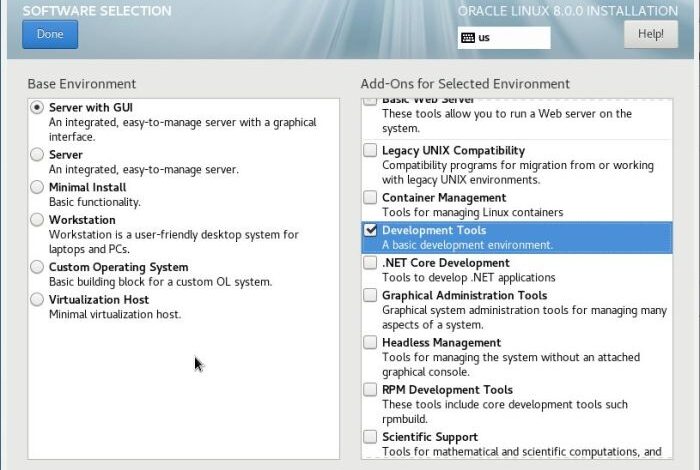Viewport: 700px width, 470px height.
Task: Uncheck the Development Tools checkbox
Action: tap(370, 230)
